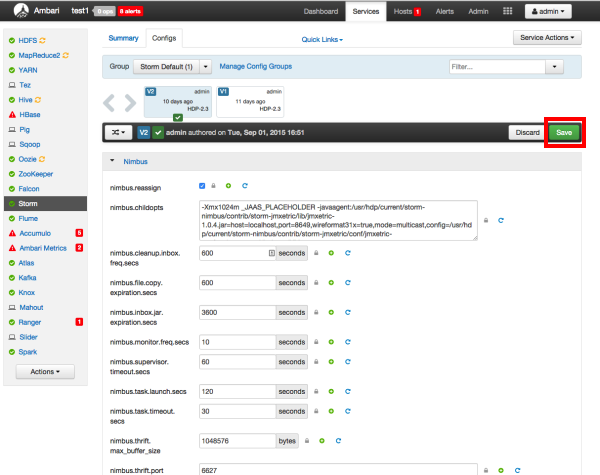Click the Save button

(x=564, y=132)
